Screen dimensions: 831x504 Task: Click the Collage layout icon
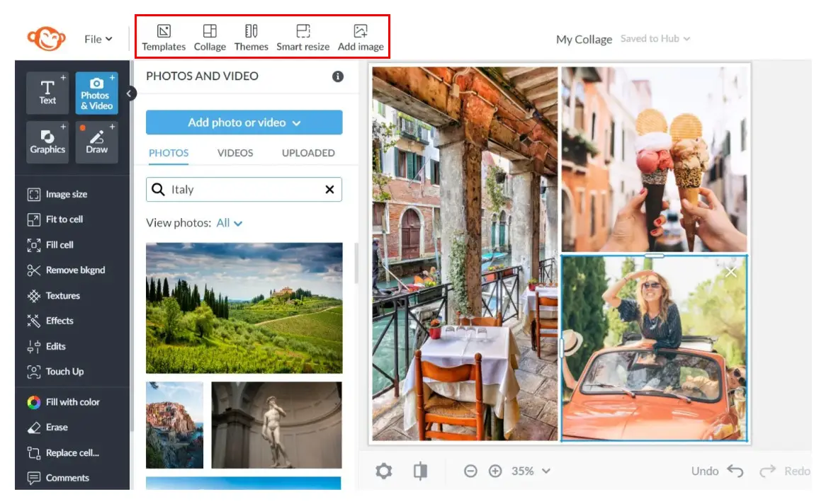pyautogui.click(x=210, y=38)
